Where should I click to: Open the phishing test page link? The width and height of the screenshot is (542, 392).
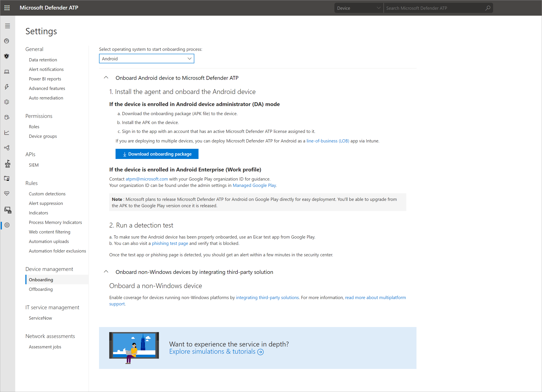170,243
